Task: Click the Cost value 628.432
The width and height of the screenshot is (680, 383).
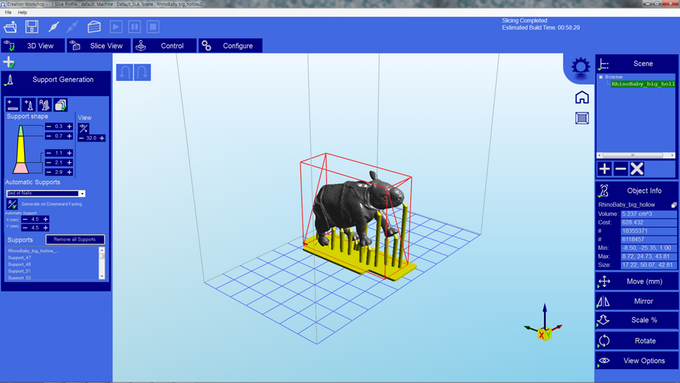Action: tap(648, 223)
